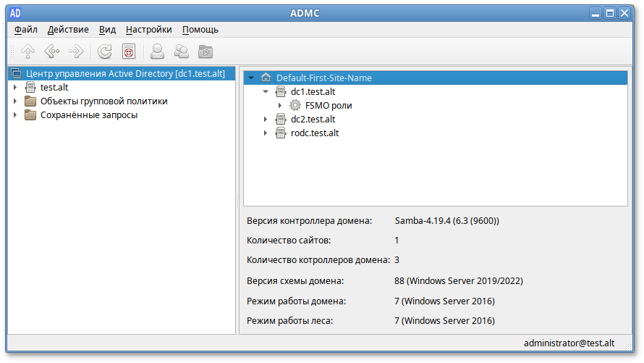
Task: Minimize the ADMC window
Action: pos(596,13)
